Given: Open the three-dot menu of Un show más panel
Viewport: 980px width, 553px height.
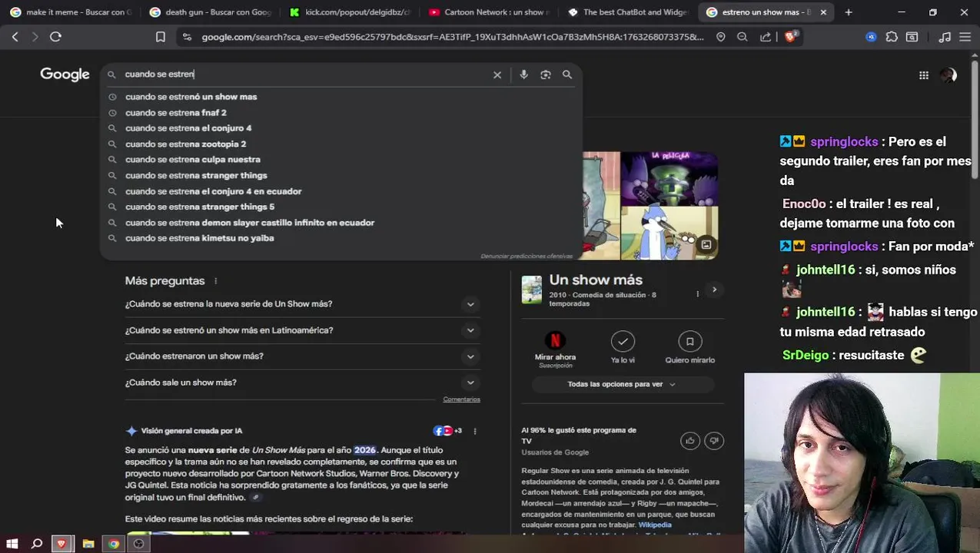Looking at the screenshot, I should point(697,294).
